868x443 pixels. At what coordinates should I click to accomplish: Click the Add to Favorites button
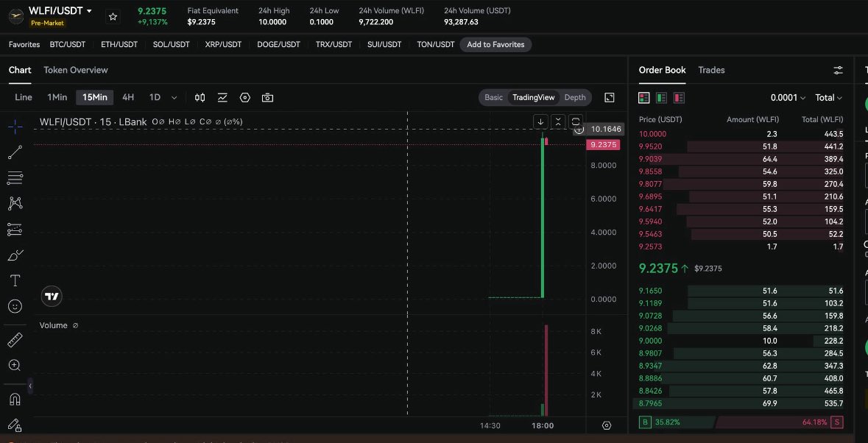pyautogui.click(x=495, y=45)
